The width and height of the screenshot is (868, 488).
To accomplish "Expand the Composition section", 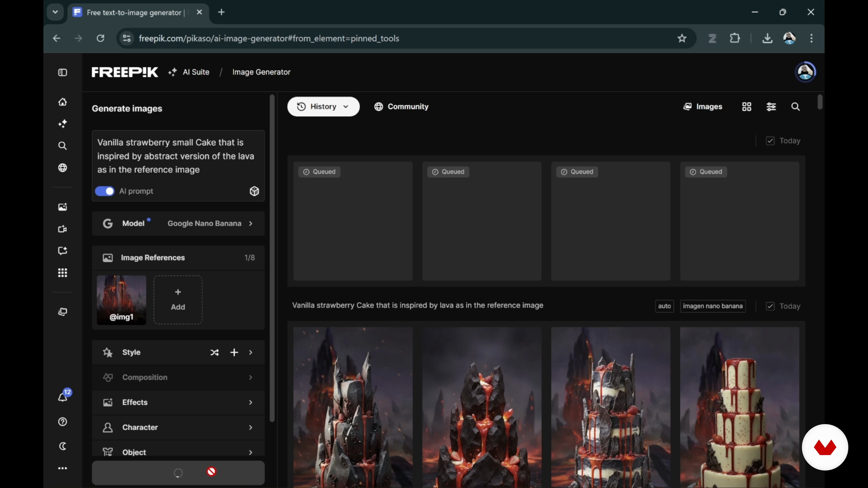I will [x=178, y=377].
